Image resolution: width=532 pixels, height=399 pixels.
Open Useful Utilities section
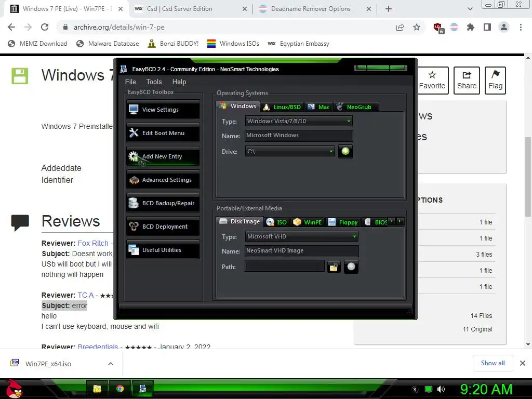coord(163,250)
